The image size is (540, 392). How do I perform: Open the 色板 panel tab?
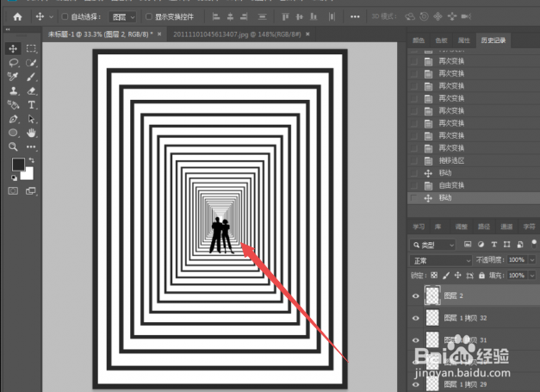[441, 40]
